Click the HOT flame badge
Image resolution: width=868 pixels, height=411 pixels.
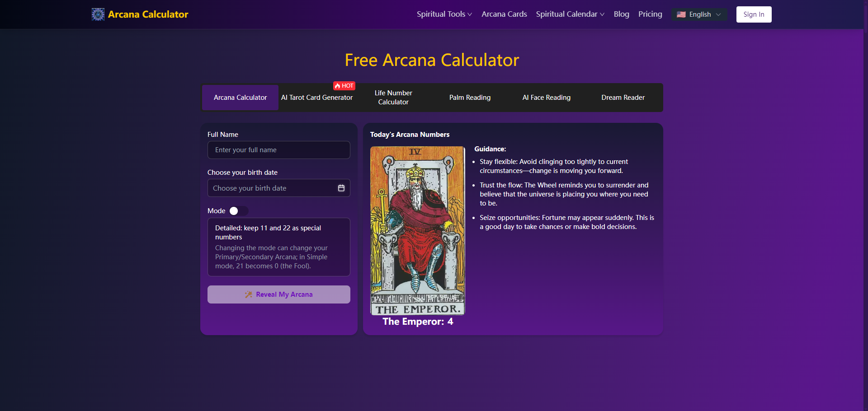[x=344, y=86]
